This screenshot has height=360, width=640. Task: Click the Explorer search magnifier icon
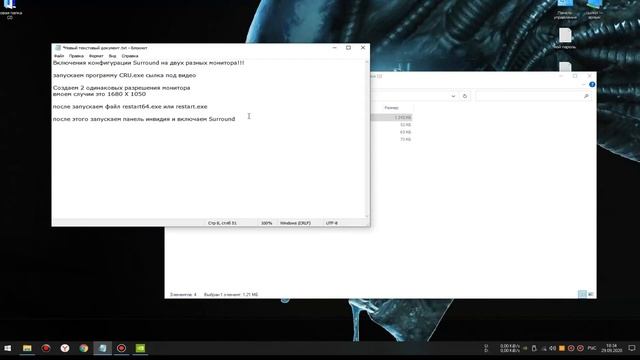click(587, 96)
